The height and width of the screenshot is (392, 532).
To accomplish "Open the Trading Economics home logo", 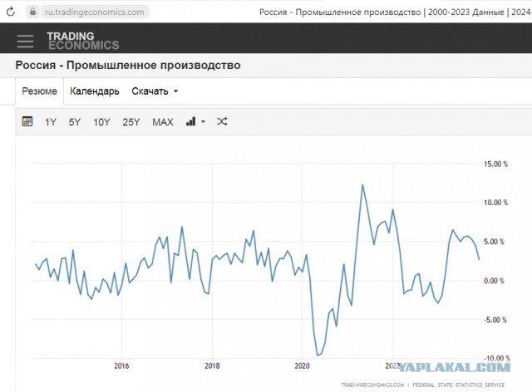I will click(x=83, y=41).
